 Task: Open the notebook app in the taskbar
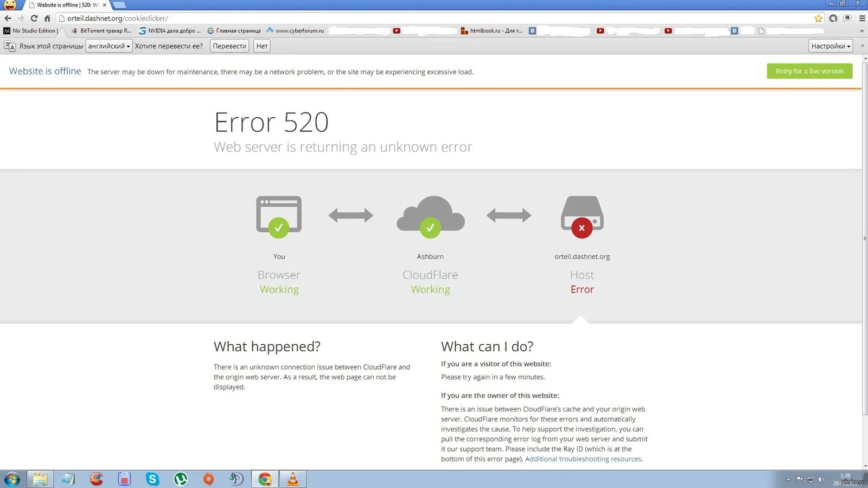click(x=68, y=479)
